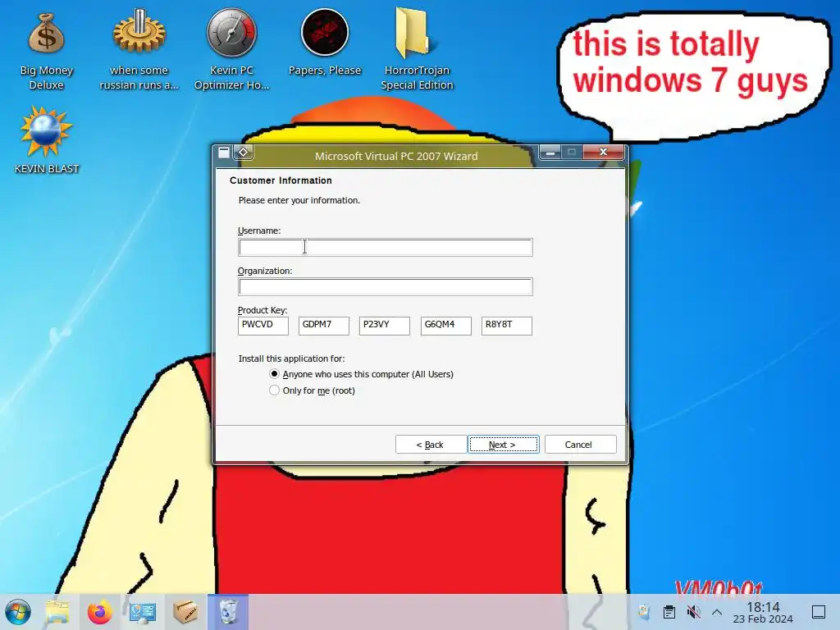
Task: Click the muted volume tray icon
Action: click(x=693, y=612)
